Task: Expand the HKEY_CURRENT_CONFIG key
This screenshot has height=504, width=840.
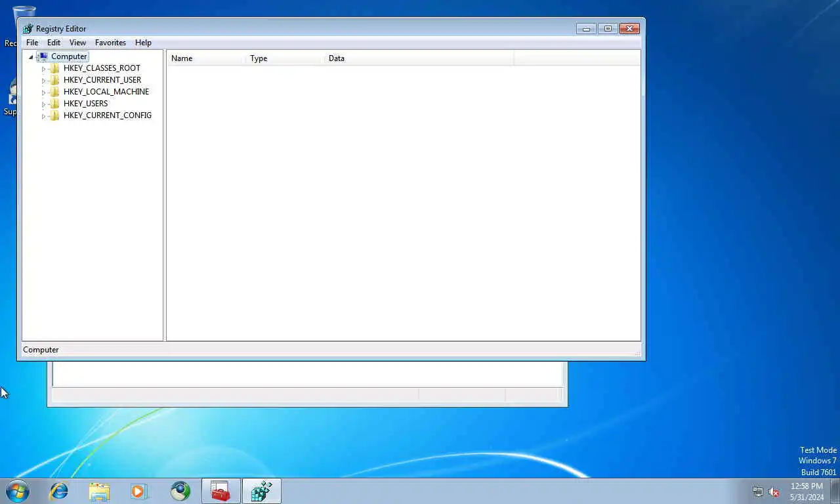Action: [43, 116]
